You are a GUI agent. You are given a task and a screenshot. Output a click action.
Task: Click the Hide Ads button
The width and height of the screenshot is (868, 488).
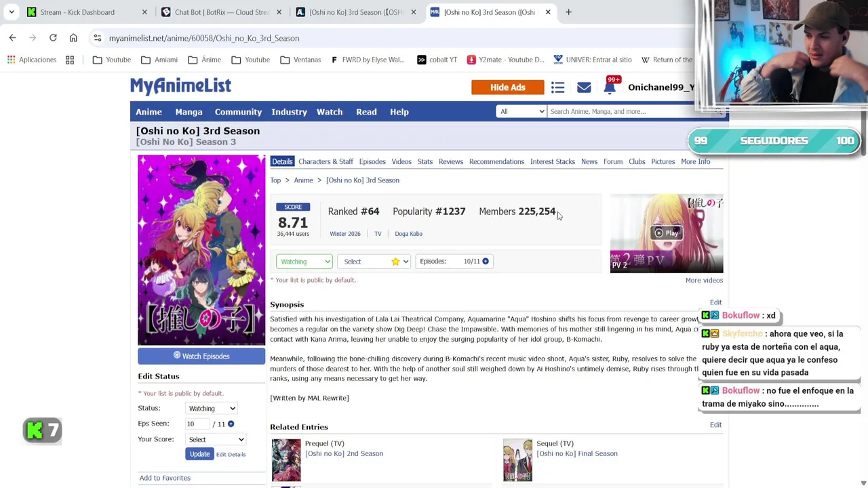[x=508, y=87]
